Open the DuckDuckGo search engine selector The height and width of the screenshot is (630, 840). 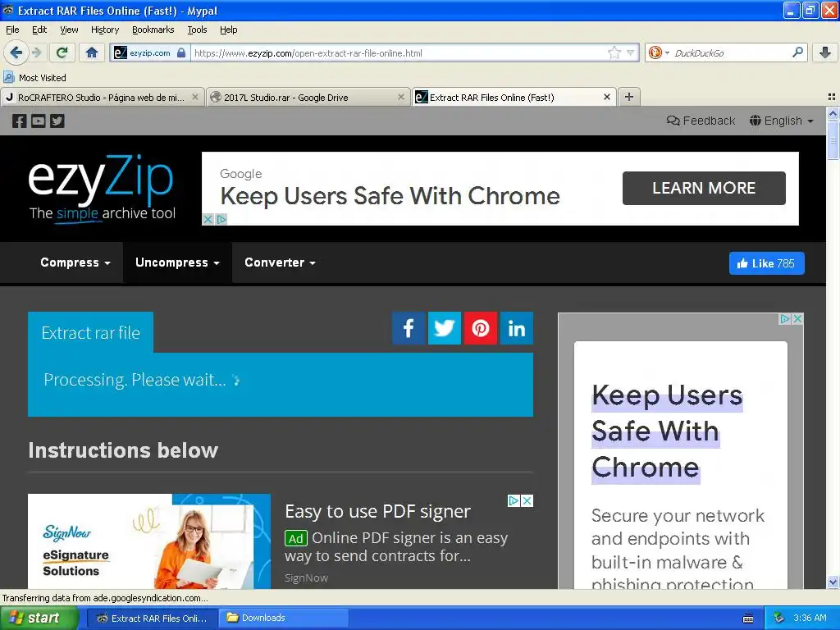tap(659, 52)
